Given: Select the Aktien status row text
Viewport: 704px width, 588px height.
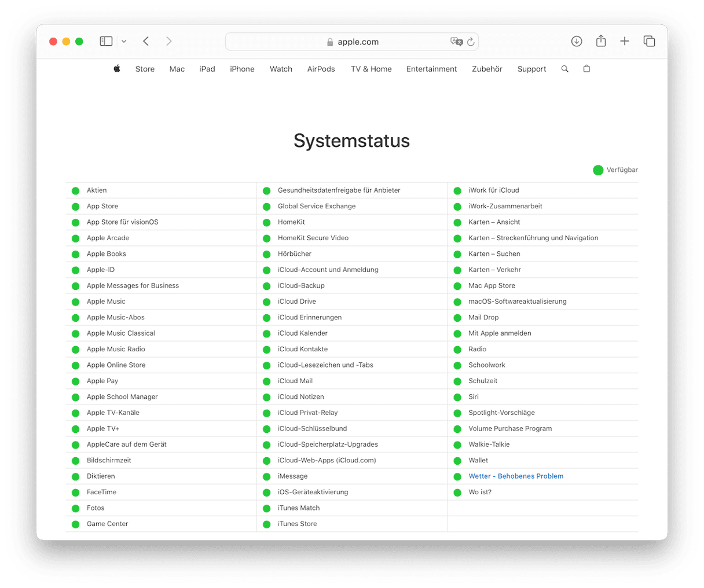Looking at the screenshot, I should tap(97, 190).
